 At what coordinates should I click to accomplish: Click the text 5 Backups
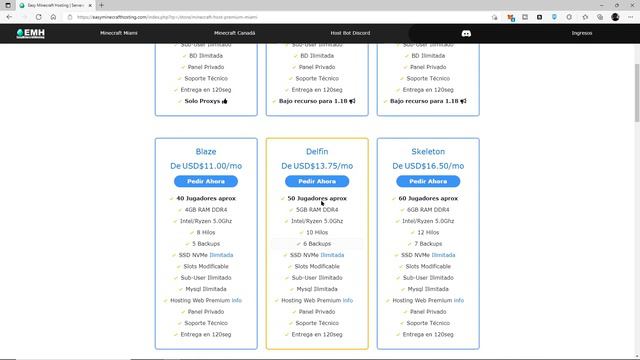206,244
